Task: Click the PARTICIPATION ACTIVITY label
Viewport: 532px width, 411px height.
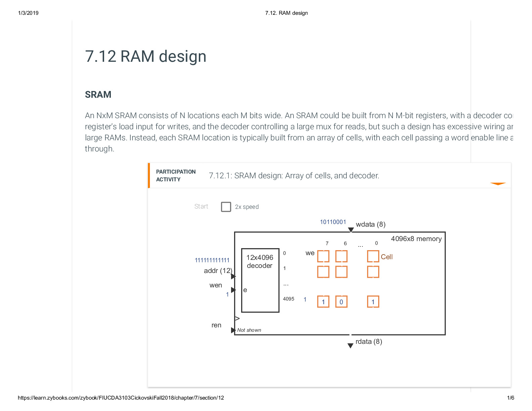Action: coord(176,176)
